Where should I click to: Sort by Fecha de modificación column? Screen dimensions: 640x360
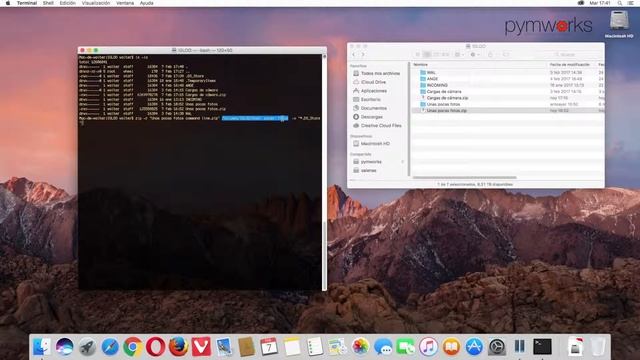click(571, 64)
